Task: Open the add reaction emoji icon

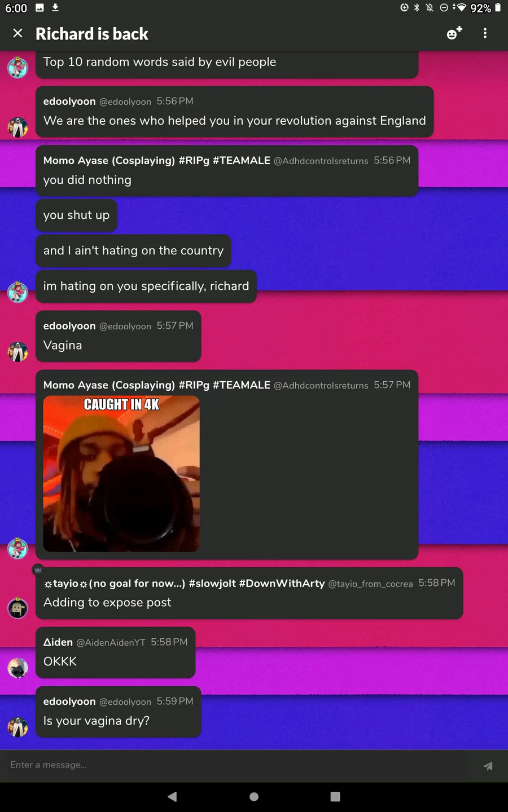Action: [x=454, y=33]
